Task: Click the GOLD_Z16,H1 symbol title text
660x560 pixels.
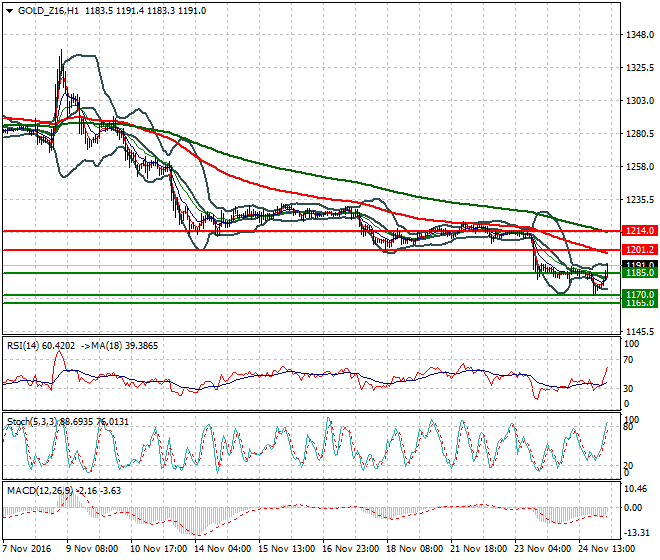Action: 48,11
